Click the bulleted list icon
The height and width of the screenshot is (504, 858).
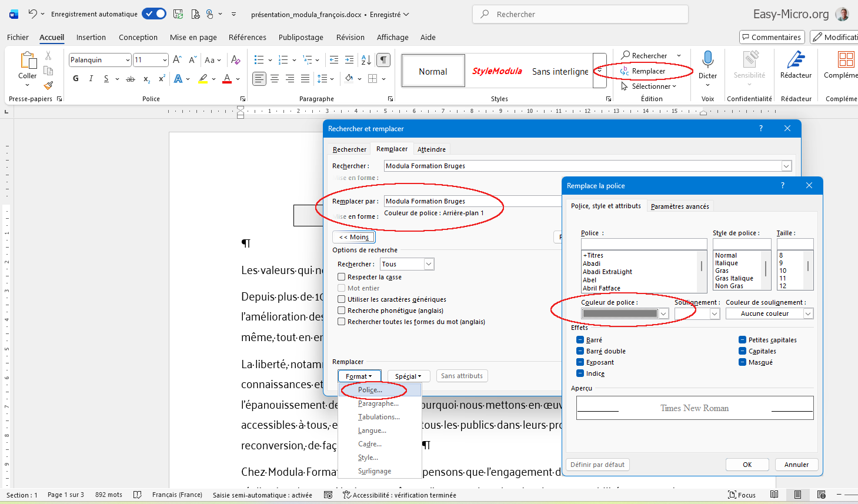[x=259, y=60]
